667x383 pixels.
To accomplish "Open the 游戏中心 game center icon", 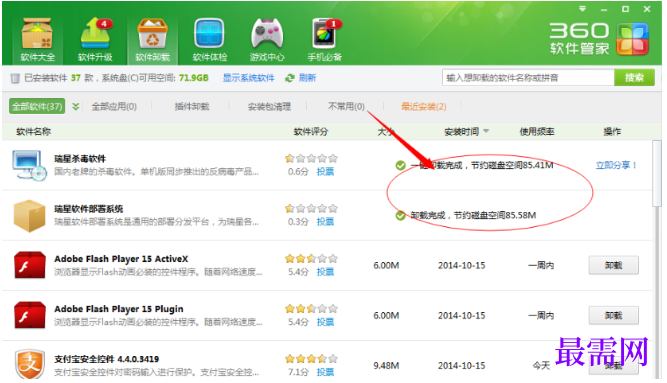I will point(267,40).
